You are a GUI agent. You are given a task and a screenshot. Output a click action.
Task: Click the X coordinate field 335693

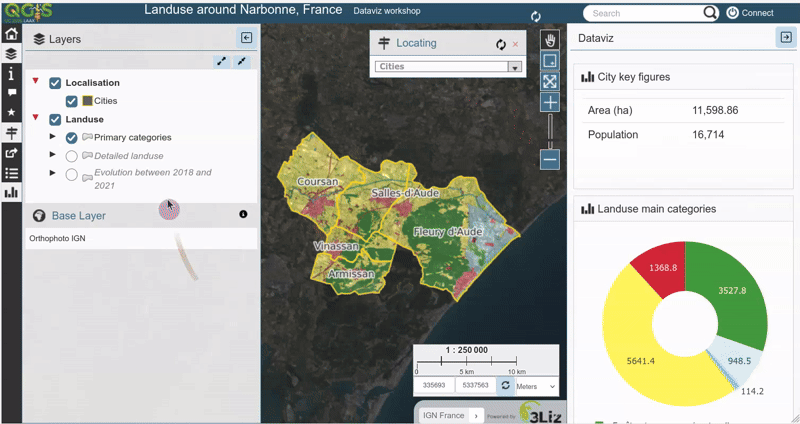[x=434, y=385]
